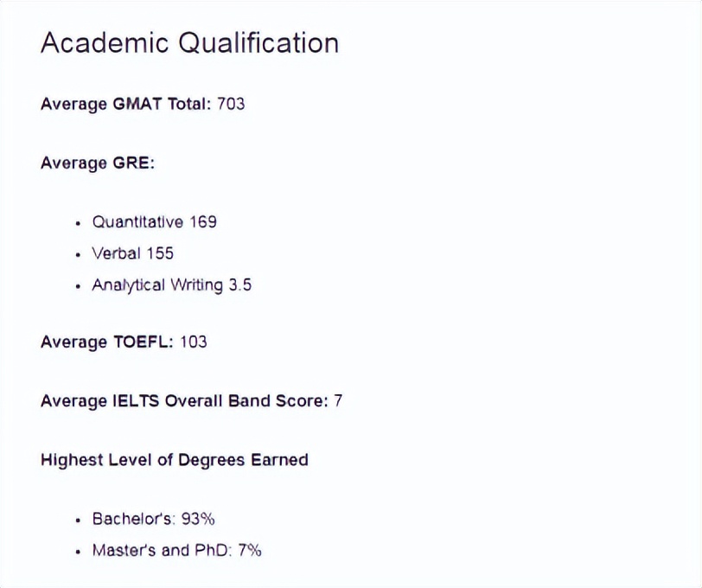702x588 pixels.
Task: Select the 7% Master's and PhD percentage
Action: [249, 550]
